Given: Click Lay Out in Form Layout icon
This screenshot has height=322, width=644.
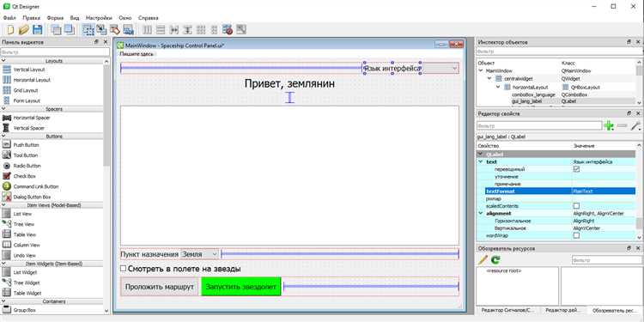Looking at the screenshot, I should click(x=214, y=29).
